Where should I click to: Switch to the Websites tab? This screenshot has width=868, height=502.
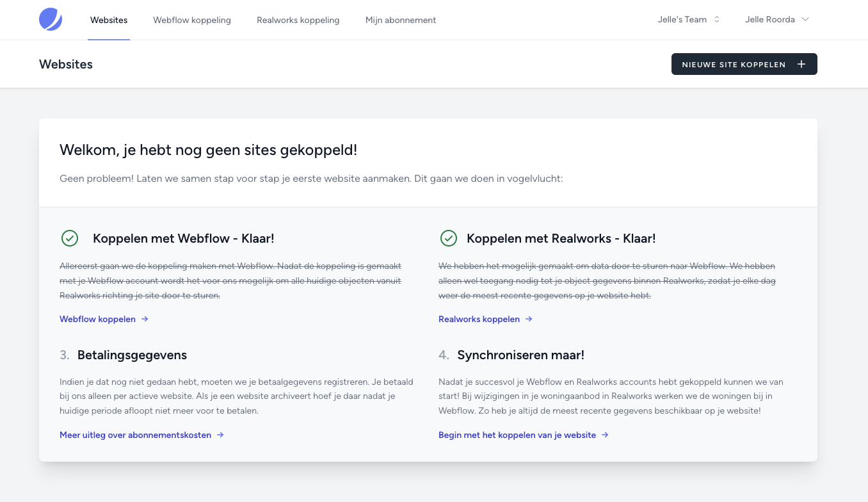point(109,20)
